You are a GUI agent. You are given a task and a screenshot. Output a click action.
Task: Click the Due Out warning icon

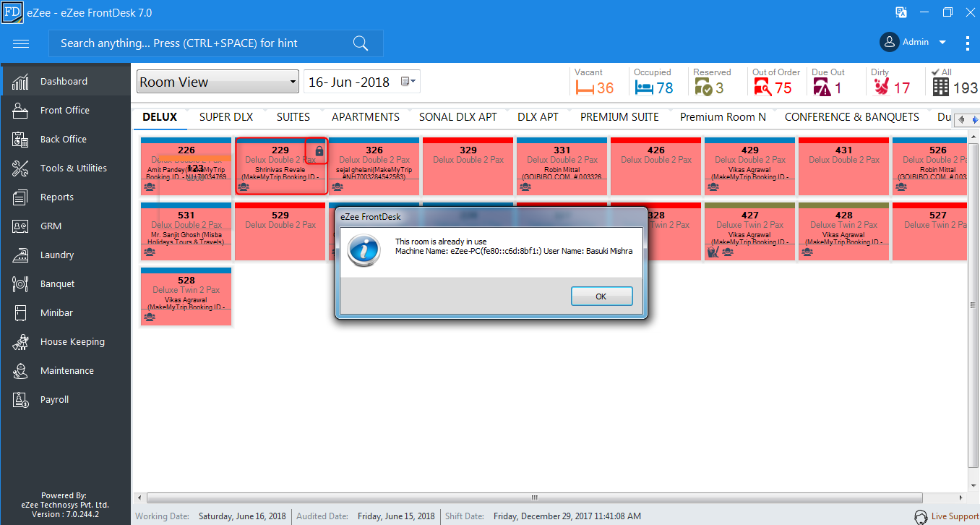822,88
